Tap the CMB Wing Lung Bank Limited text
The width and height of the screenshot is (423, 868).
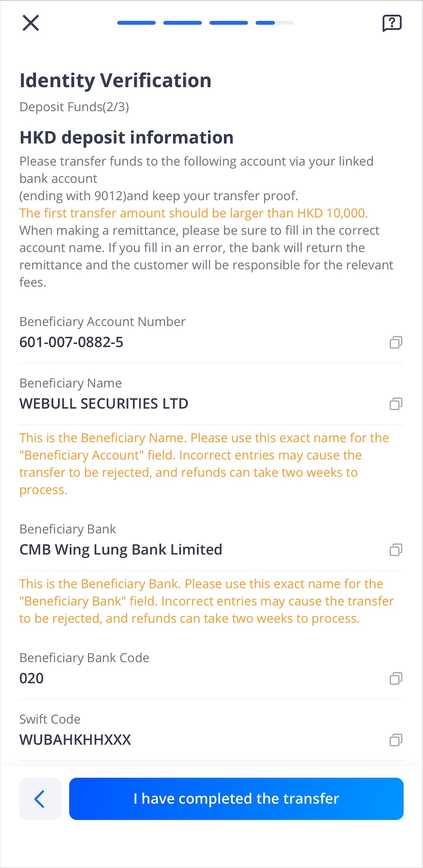point(121,550)
